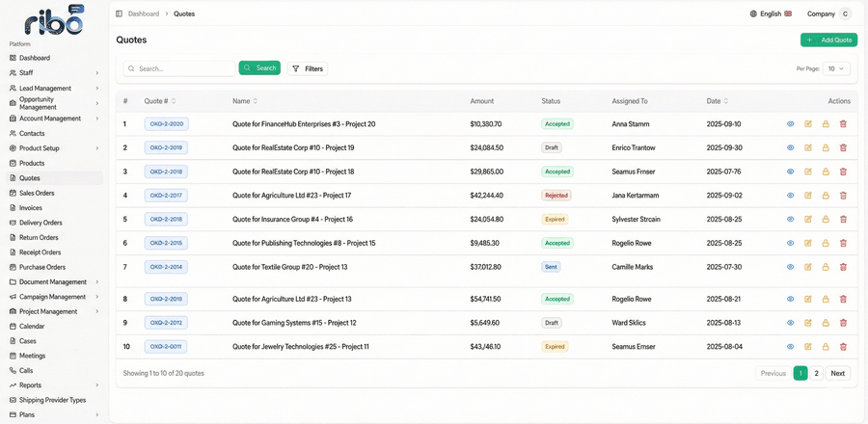Edit quote for Publishing Technologies #8
Screen dimensions: 868x424
click(x=808, y=243)
